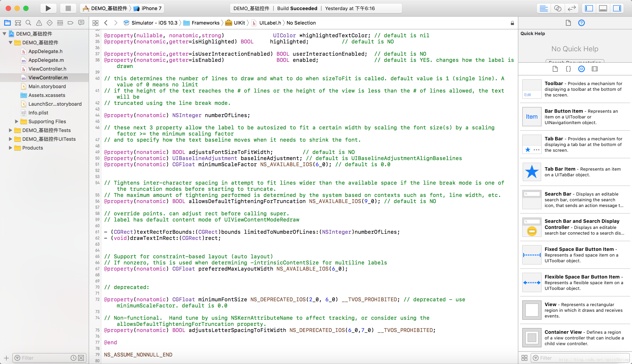Hide the Utilities panel

(x=617, y=8)
